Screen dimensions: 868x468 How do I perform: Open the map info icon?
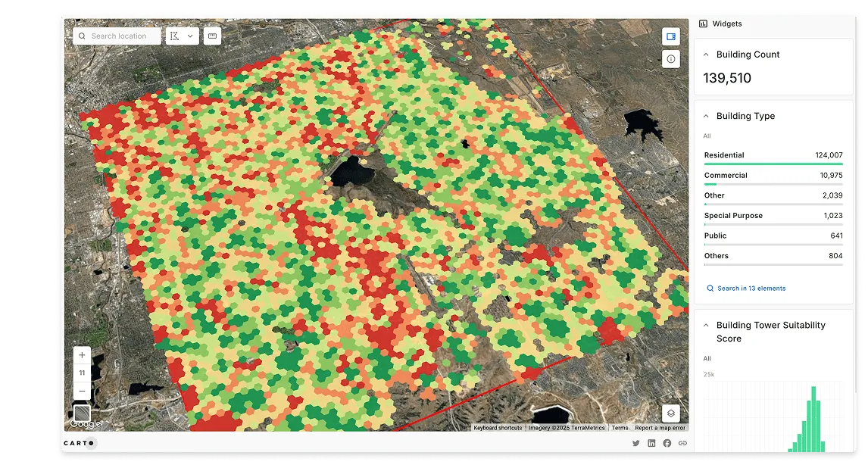point(670,59)
